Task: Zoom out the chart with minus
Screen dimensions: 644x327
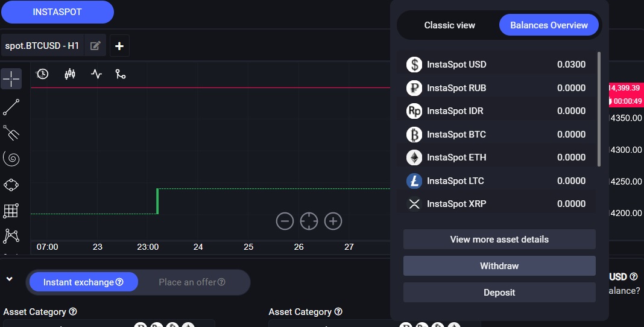Action: tap(285, 221)
